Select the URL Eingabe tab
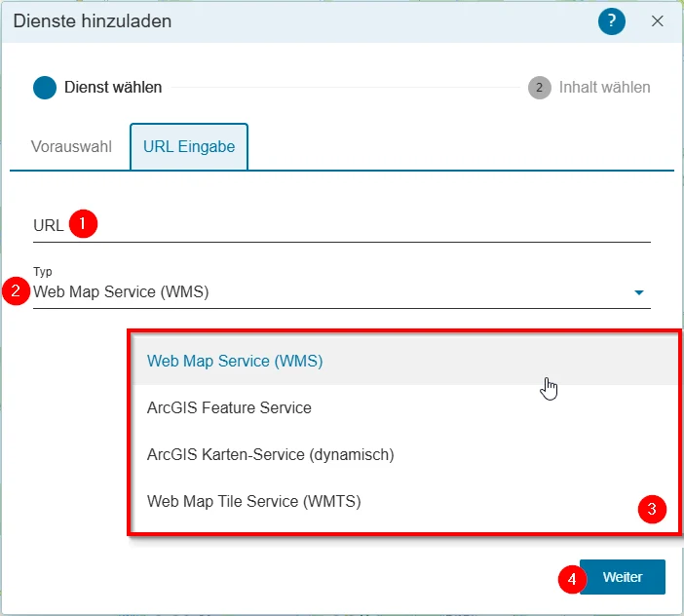The height and width of the screenshot is (616, 684). (x=189, y=146)
